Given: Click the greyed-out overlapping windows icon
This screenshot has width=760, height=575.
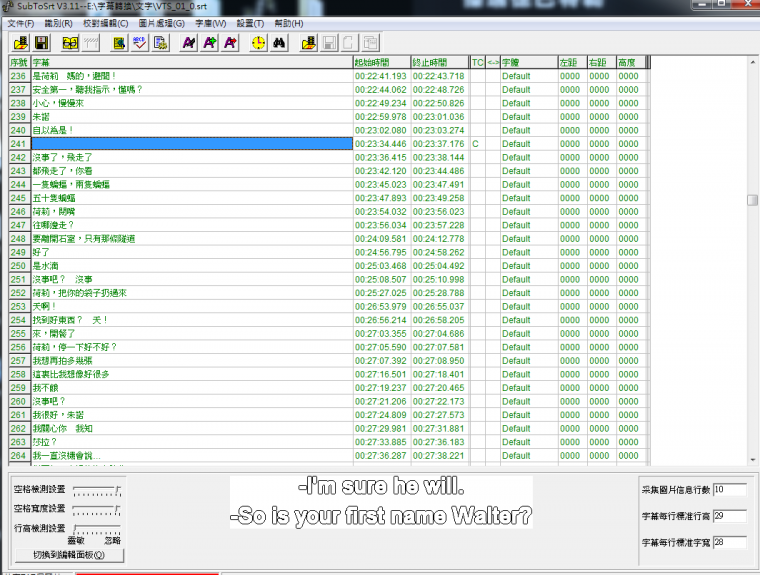Looking at the screenshot, I should pyautogui.click(x=371, y=43).
